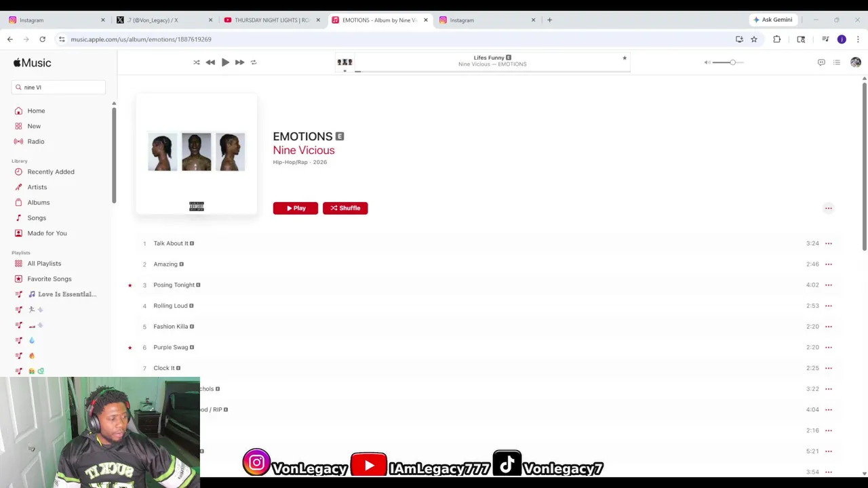Toggle shuffle in the playback controls
This screenshot has height=488, width=868.
tap(197, 62)
